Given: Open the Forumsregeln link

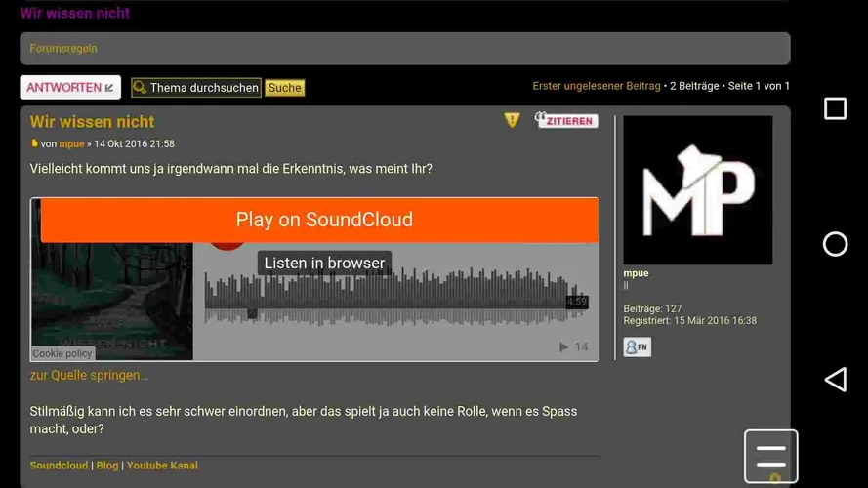Looking at the screenshot, I should 63,48.
